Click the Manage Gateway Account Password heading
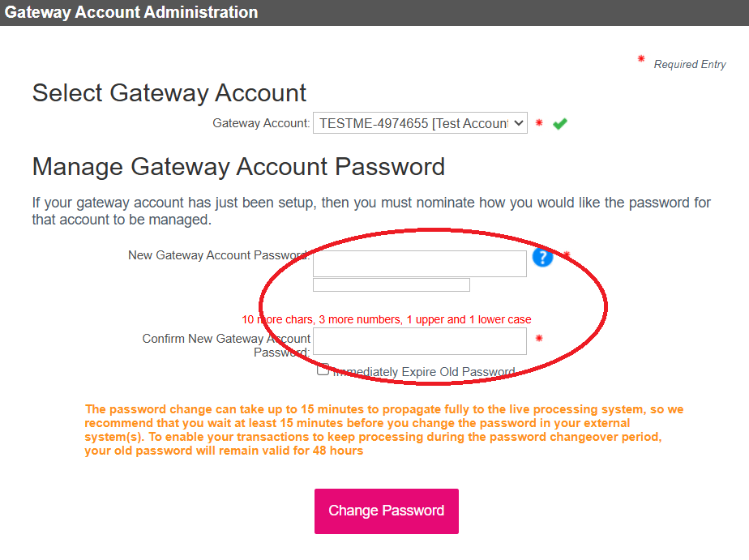 238,167
